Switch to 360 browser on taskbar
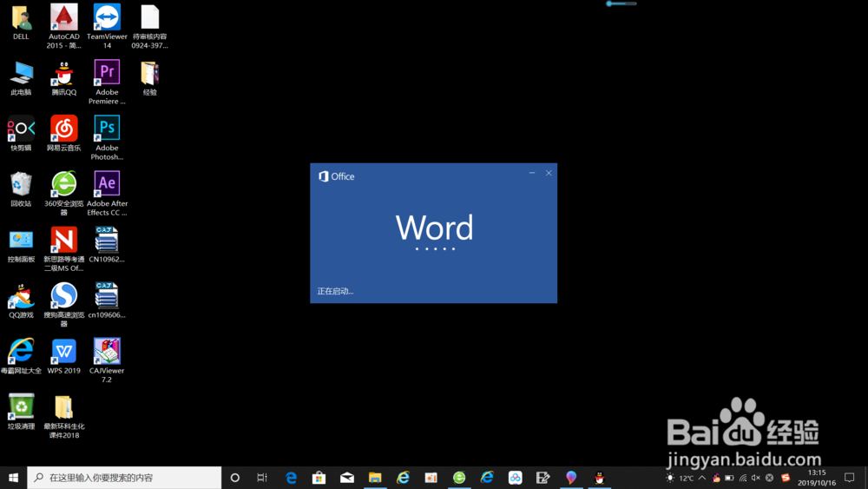This screenshot has height=489, width=868. pyautogui.click(x=459, y=478)
